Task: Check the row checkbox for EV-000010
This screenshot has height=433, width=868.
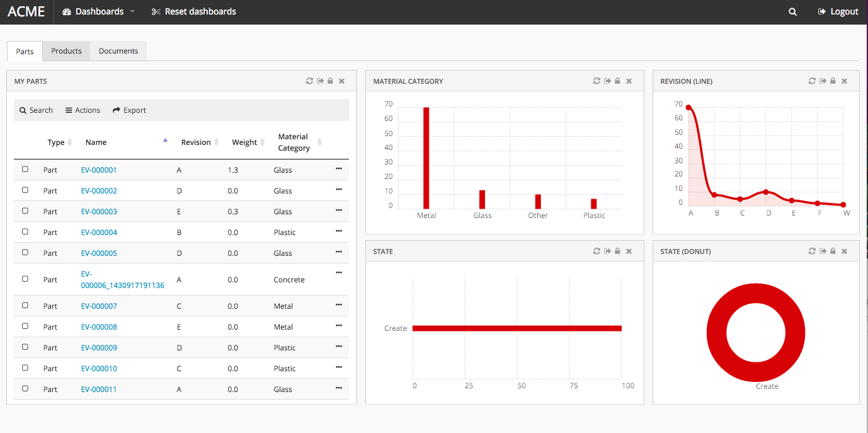Action: 25,368
